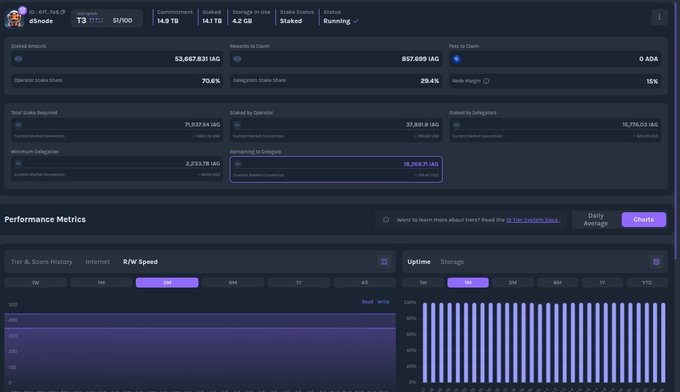The image size is (680, 392).
Task: Click the token icon in Total Stake Required
Action: pyautogui.click(x=18, y=125)
